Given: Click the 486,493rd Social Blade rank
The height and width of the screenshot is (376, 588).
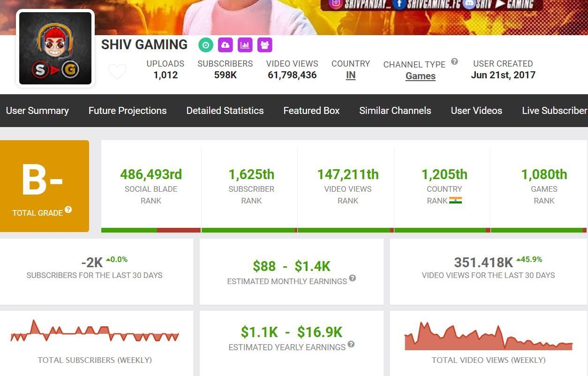Looking at the screenshot, I should coord(151,174).
